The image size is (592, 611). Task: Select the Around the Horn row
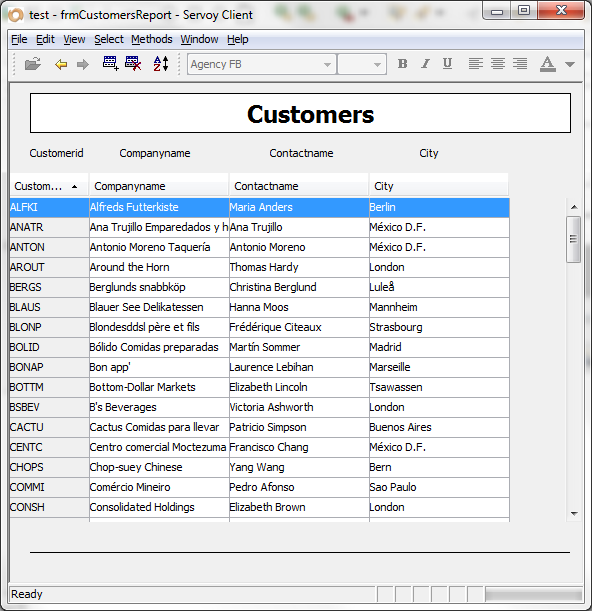click(x=260, y=267)
